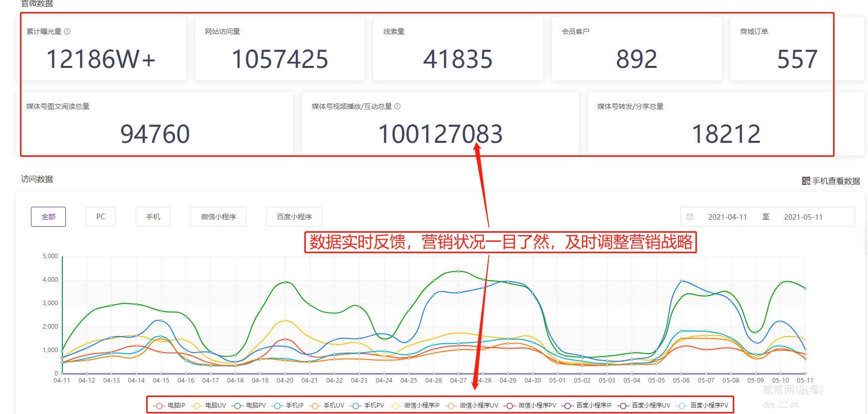The image size is (868, 414).
Task: Toggle the 电脑IP legend series
Action: [170, 406]
